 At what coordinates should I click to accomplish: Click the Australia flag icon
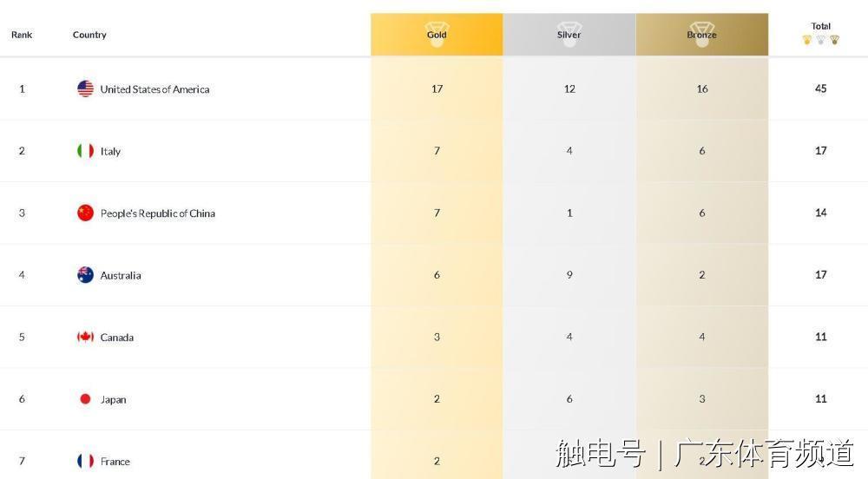pyautogui.click(x=85, y=275)
